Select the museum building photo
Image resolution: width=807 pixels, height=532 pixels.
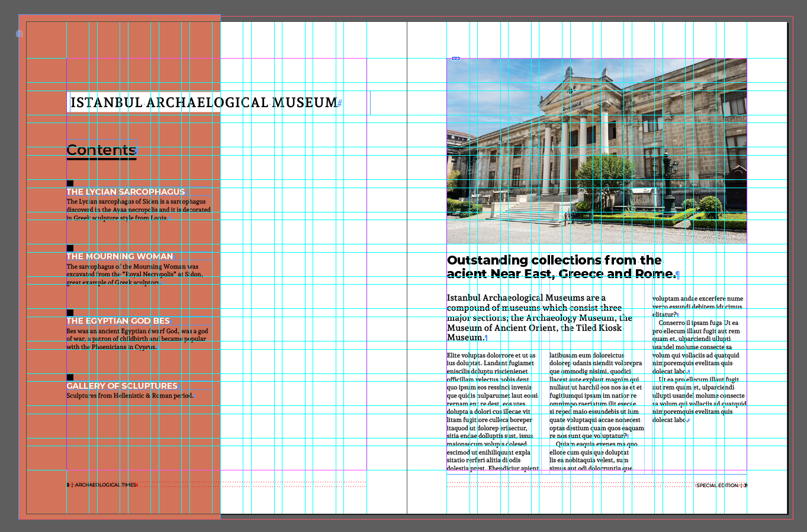click(x=596, y=151)
